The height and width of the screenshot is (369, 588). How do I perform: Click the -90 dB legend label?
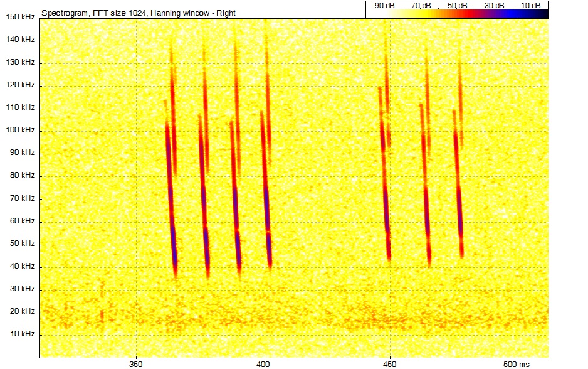(x=383, y=6)
